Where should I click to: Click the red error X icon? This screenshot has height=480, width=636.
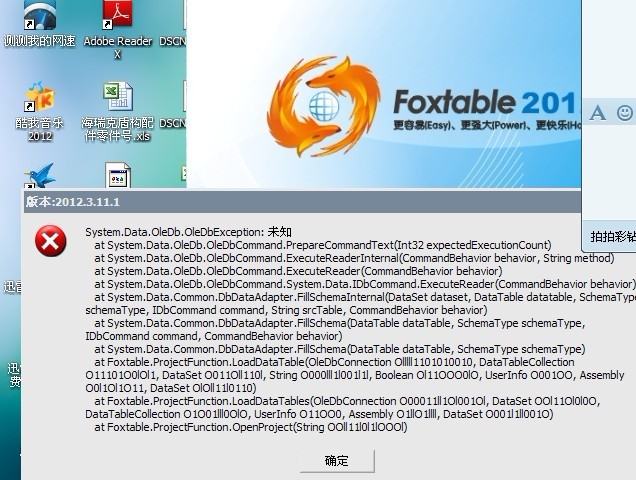coord(51,241)
